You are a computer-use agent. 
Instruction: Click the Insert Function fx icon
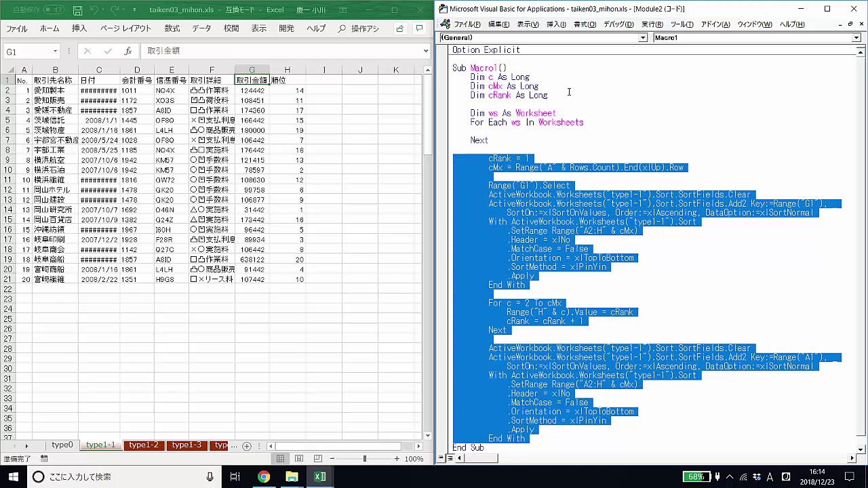(x=127, y=52)
